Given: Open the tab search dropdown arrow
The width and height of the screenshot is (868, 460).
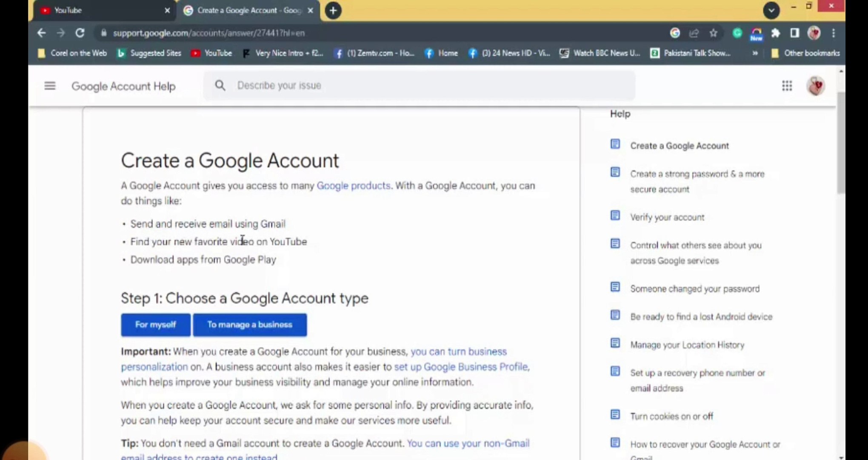Looking at the screenshot, I should (x=771, y=11).
